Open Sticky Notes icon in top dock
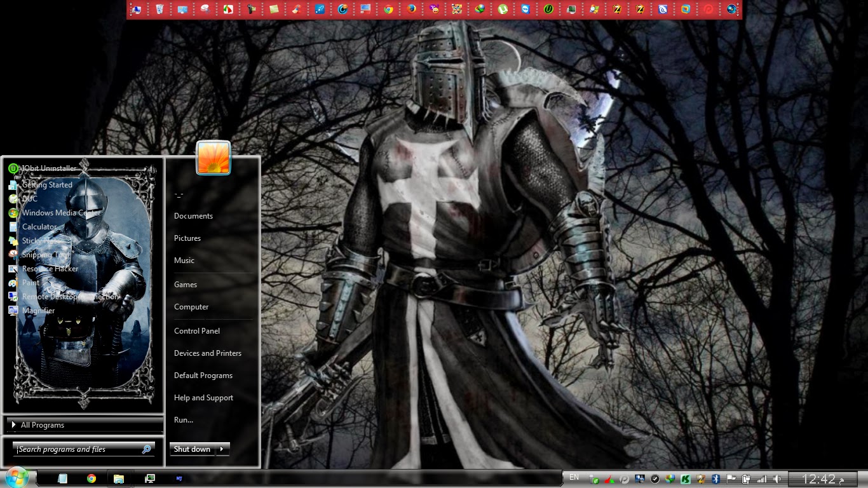The image size is (868, 488). click(x=274, y=10)
